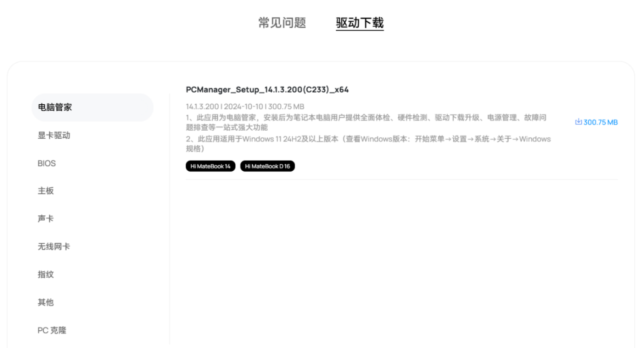Select 电脑管家 in the driver category sidebar
This screenshot has width=644, height=348.
(x=93, y=107)
